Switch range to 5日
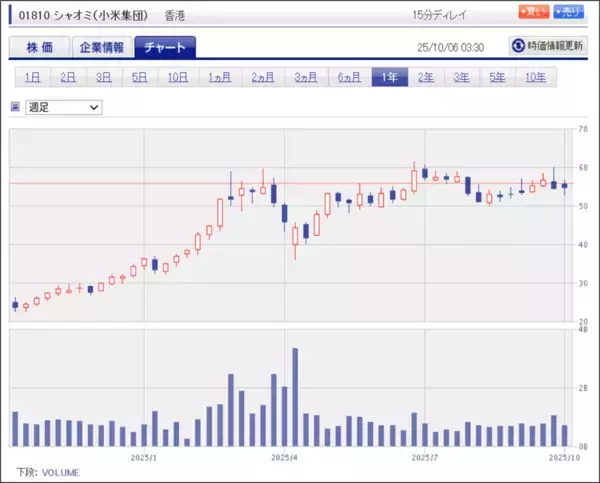 click(140, 77)
